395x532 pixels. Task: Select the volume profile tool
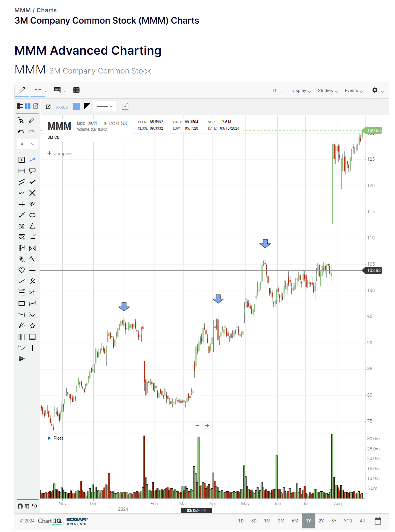coord(21,358)
